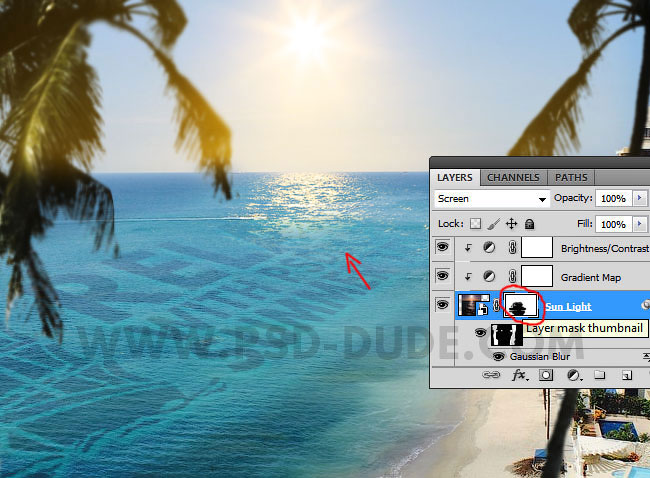This screenshot has width=650, height=478.
Task: Open the layer style fx menu
Action: tap(519, 376)
